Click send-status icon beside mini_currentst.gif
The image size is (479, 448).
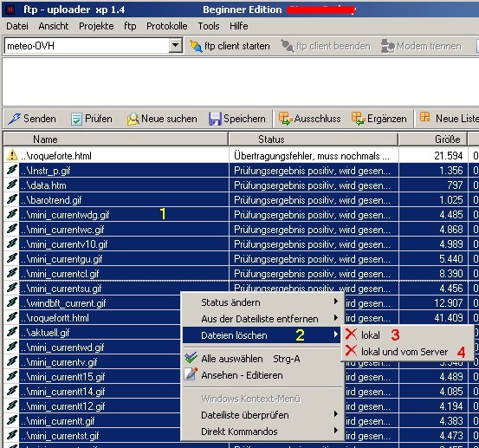coord(12,435)
